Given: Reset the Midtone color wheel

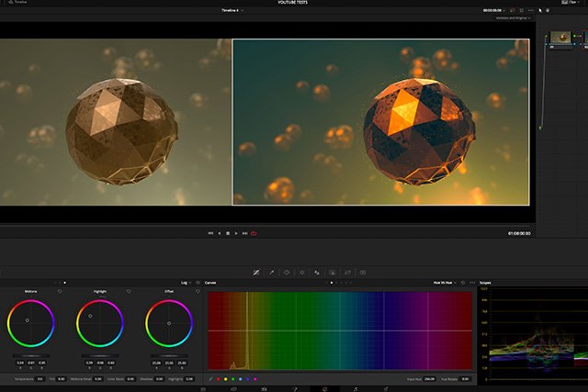Looking at the screenshot, I should pyautogui.click(x=60, y=291).
